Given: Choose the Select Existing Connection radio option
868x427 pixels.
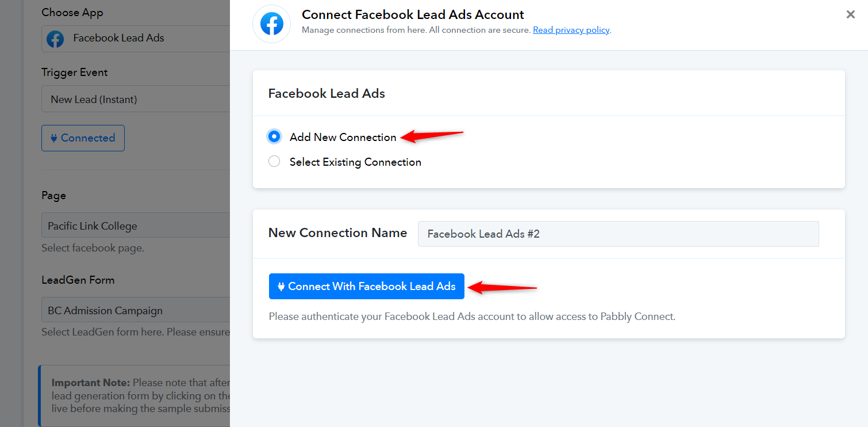Looking at the screenshot, I should pyautogui.click(x=274, y=162).
